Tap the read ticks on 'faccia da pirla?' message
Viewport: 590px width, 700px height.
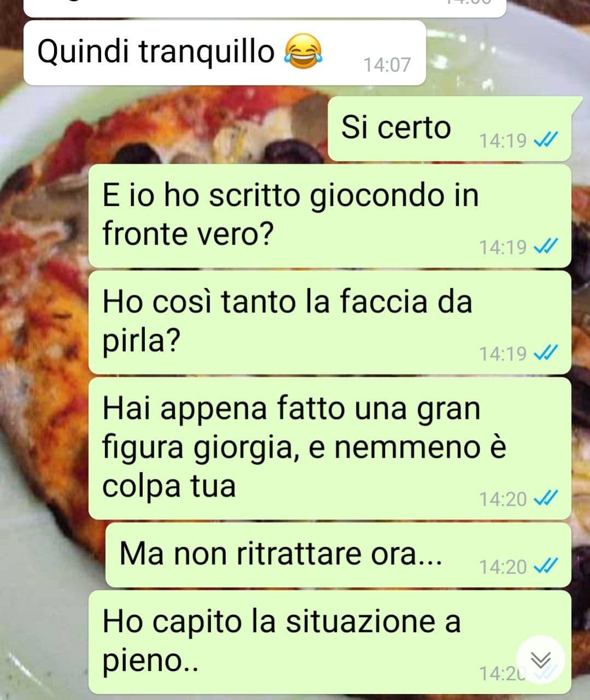coord(545,354)
